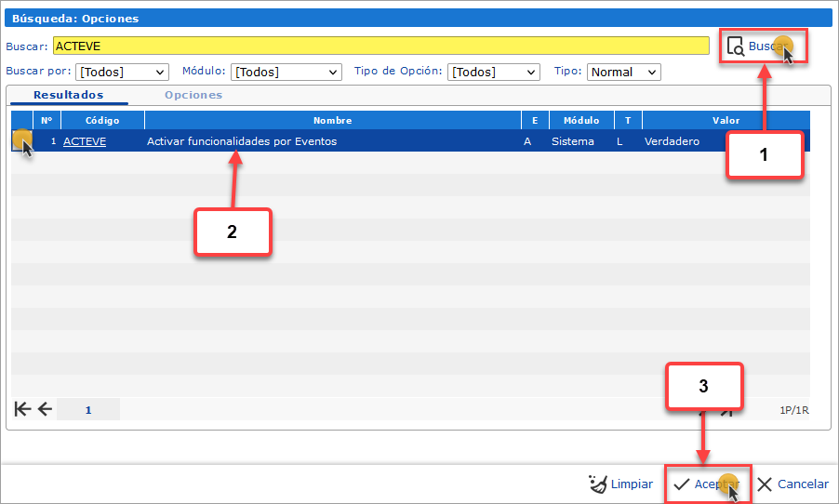Click the Código column header

[102, 120]
